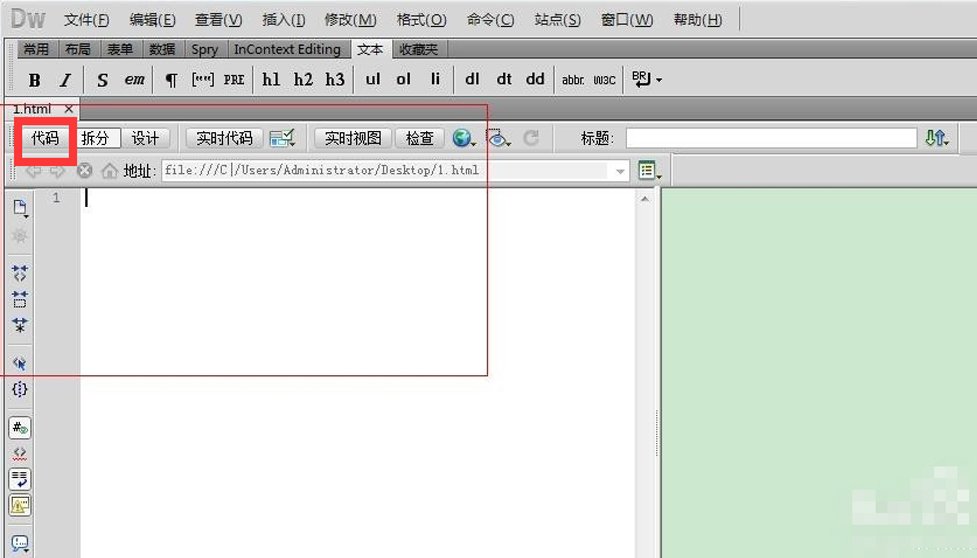Insert PRE preformatted text tag
Viewport: 977px width, 558px height.
pyautogui.click(x=234, y=80)
